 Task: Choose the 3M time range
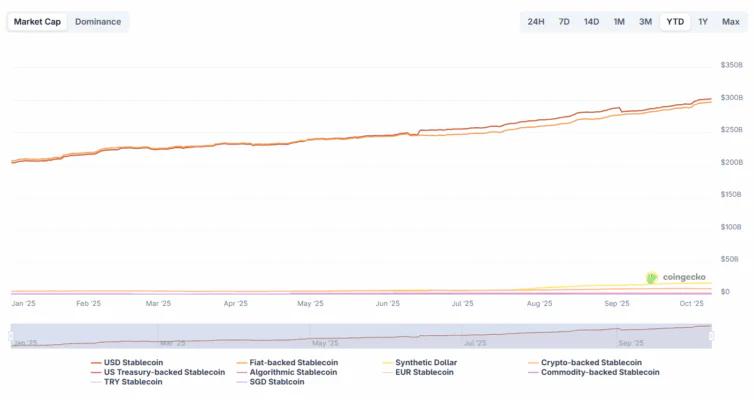pos(646,21)
